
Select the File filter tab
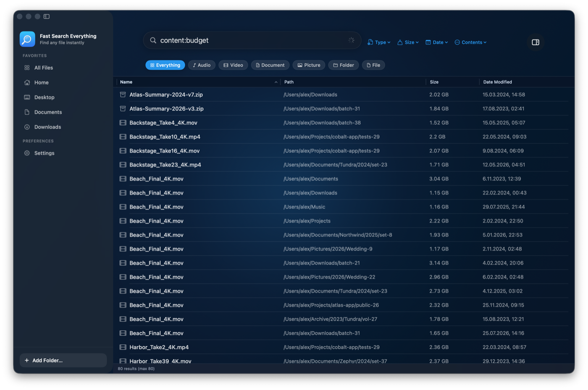(373, 65)
